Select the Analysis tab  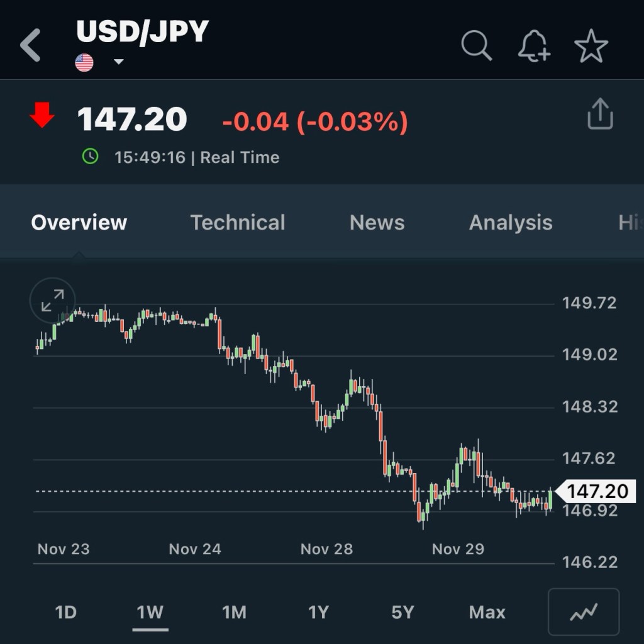coord(511,223)
